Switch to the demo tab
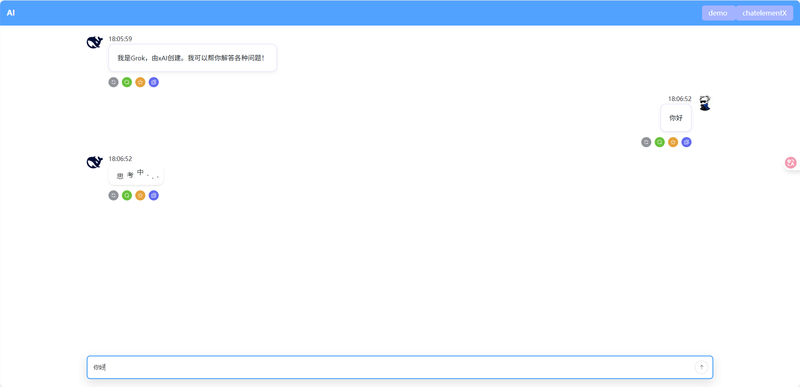Viewport: 800px width, 387px height. pos(718,13)
